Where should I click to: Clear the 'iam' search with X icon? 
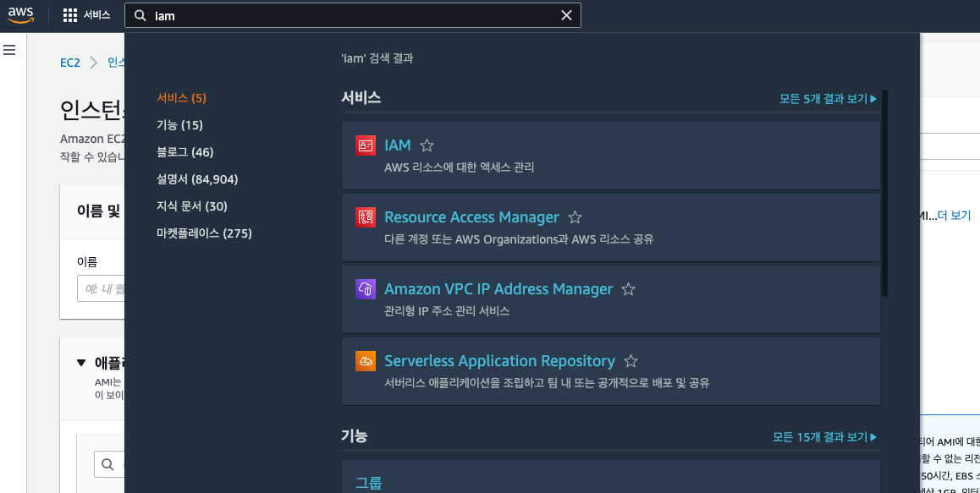pyautogui.click(x=566, y=15)
